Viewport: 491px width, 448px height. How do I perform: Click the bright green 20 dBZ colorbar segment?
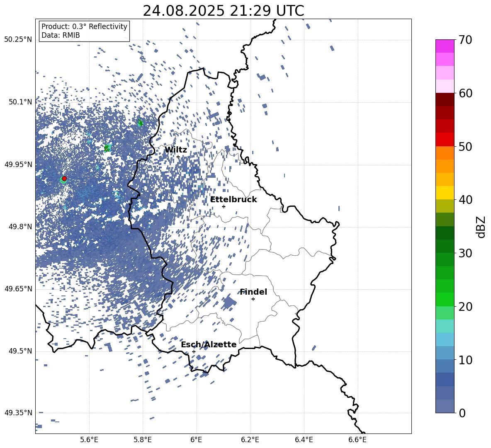(445, 299)
